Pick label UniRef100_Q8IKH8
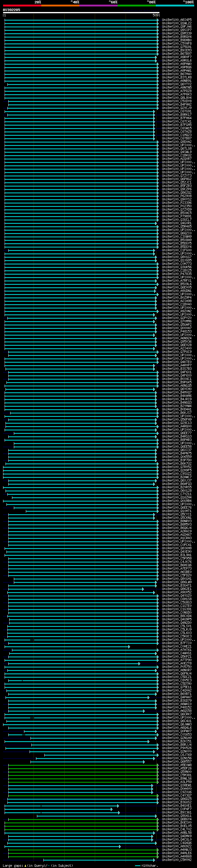 pos(177,548)
